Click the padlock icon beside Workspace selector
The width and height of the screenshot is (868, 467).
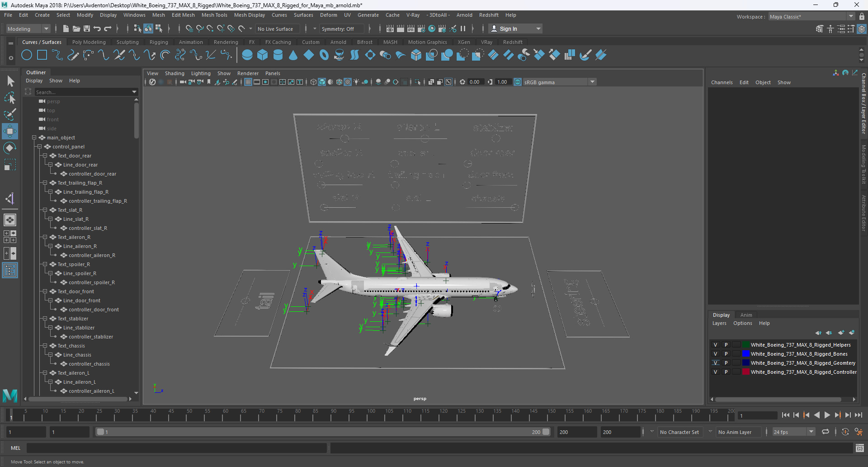pyautogui.click(x=862, y=16)
